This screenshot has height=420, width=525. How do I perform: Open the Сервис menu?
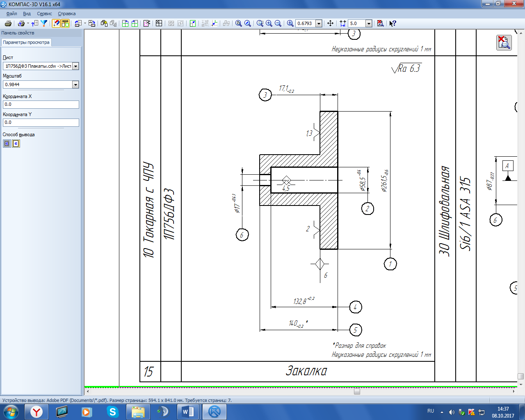pos(44,14)
